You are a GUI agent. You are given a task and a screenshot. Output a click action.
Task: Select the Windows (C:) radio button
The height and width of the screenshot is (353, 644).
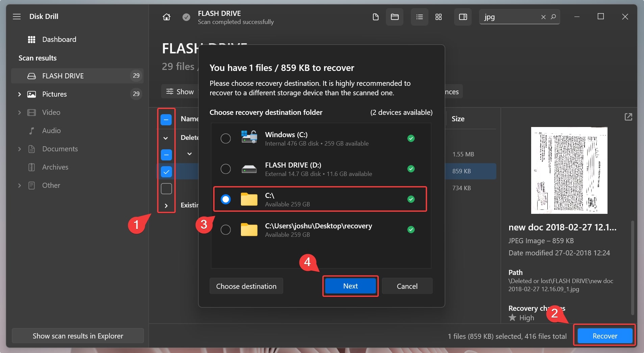coord(226,138)
